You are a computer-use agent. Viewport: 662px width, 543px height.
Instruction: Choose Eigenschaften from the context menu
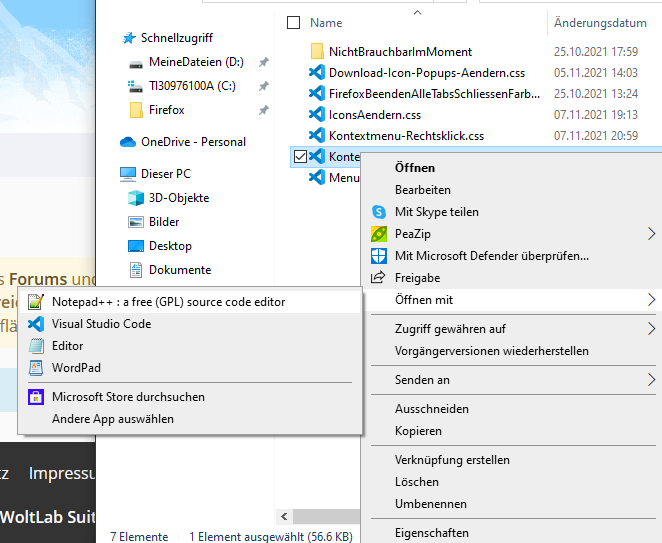pos(431,533)
